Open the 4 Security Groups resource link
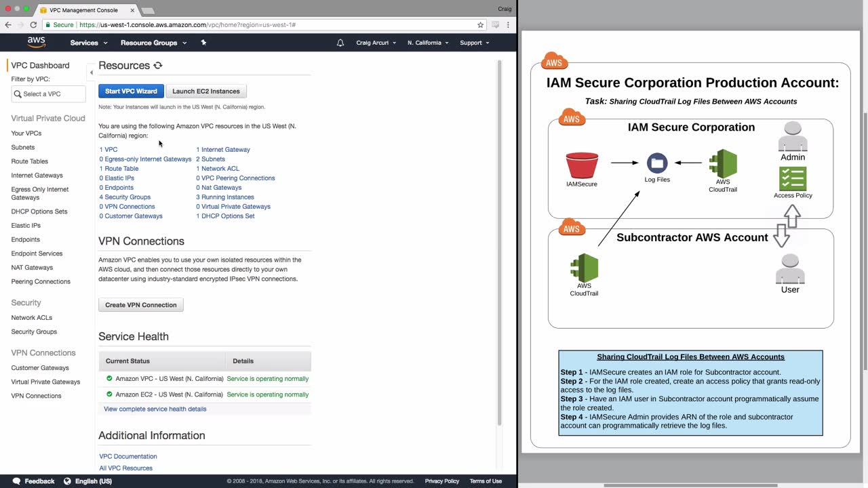Screen dimensions: 868x488 tap(125, 197)
